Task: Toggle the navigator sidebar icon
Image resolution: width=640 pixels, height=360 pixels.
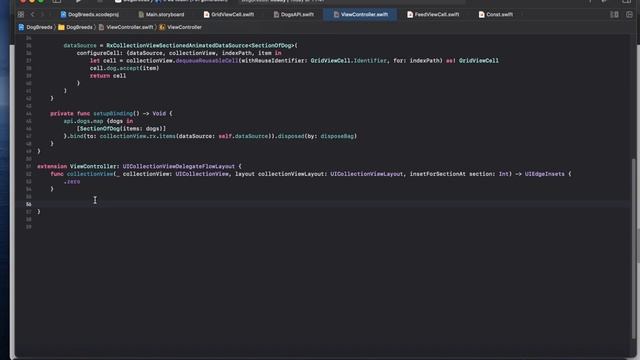Action: (57, 1)
